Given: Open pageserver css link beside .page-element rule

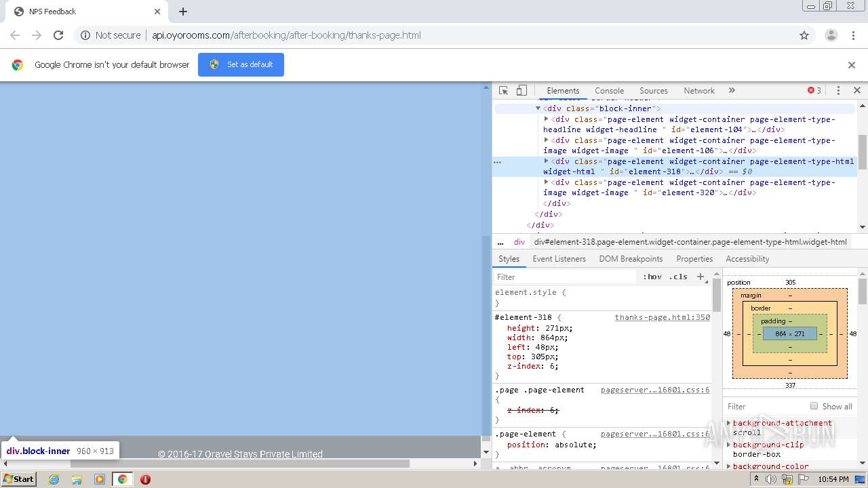Looking at the screenshot, I should (655, 434).
